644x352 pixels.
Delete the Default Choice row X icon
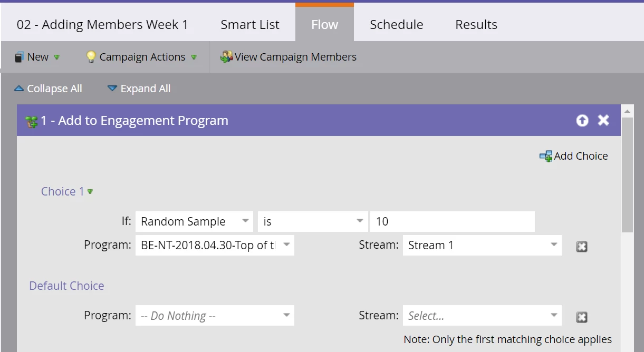[581, 317]
